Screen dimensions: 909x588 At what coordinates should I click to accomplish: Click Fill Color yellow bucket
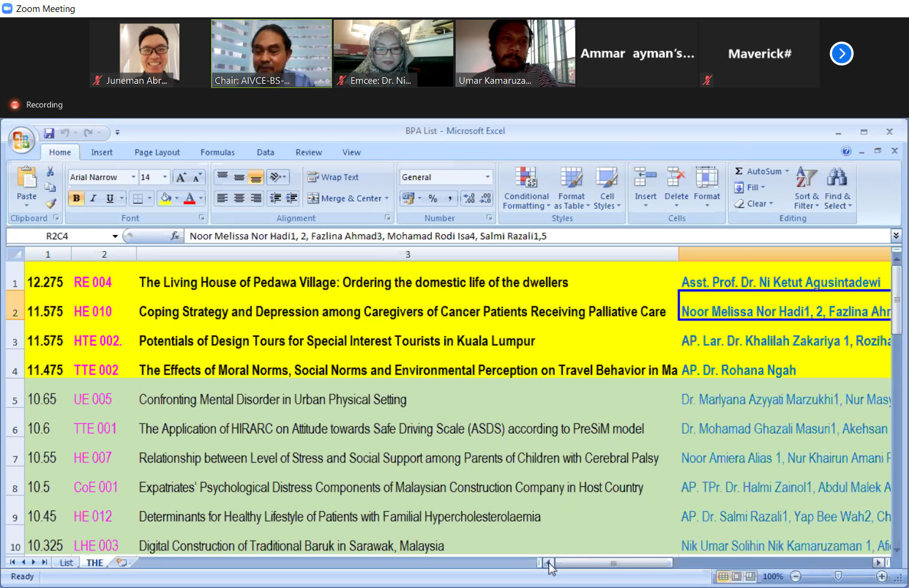(166, 198)
